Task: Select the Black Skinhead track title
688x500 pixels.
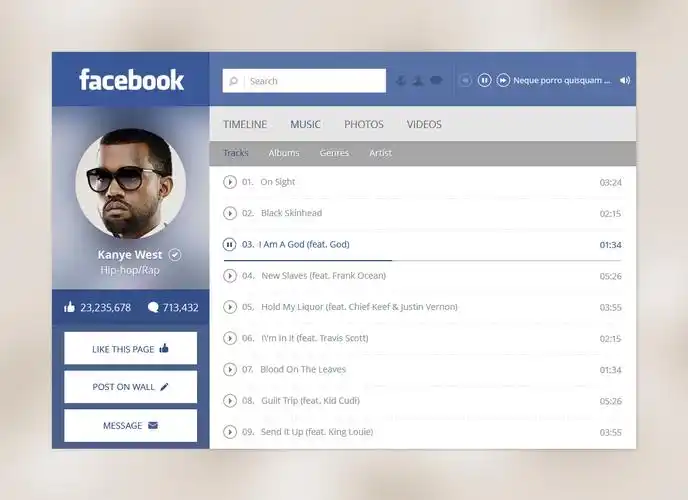Action: click(291, 213)
